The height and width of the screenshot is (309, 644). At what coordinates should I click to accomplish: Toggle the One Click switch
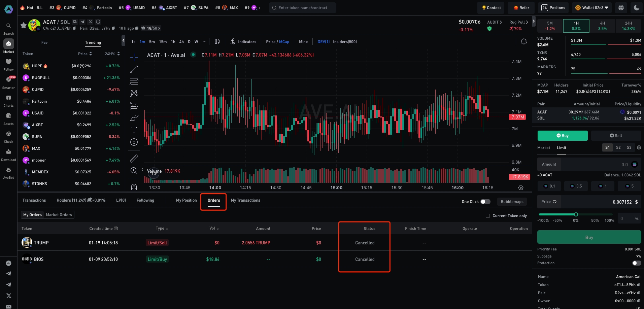(485, 202)
